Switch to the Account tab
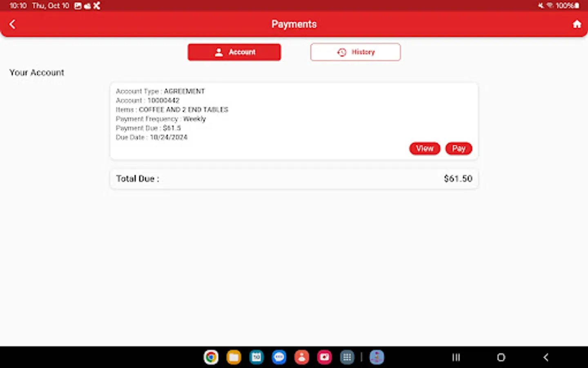Screen dimensions: 588x368 234,52
